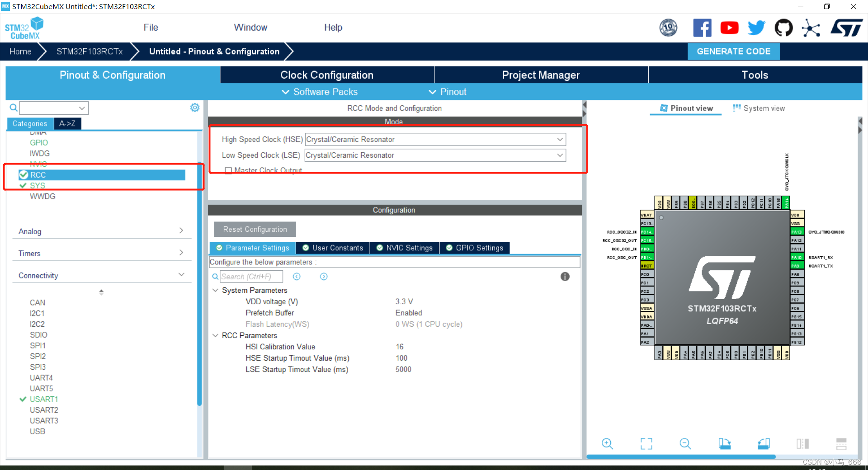Select CAN in the Connectivity list
This screenshot has height=470, width=868.
[38, 302]
